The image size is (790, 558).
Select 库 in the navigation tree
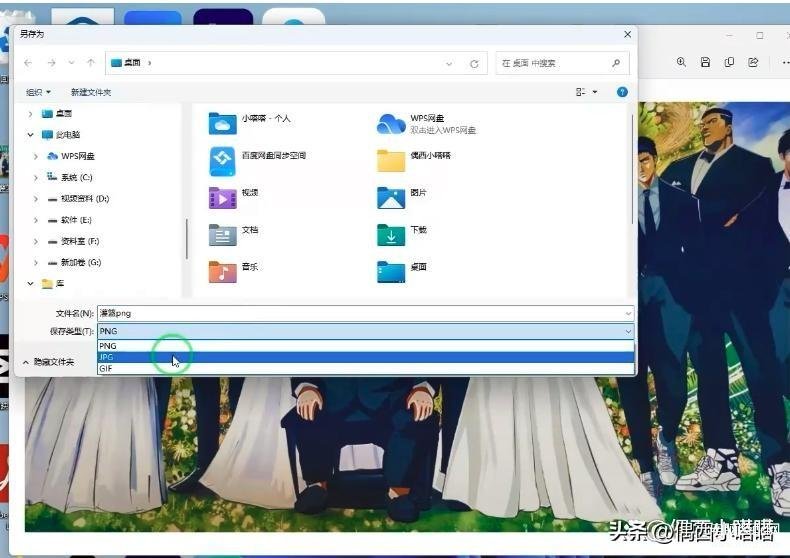click(53, 284)
